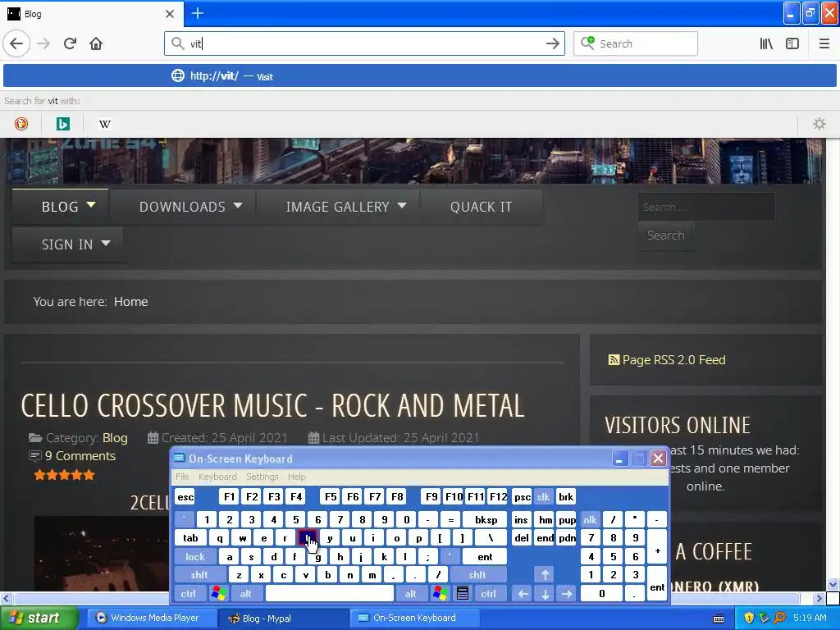The width and height of the screenshot is (840, 630).
Task: Click in the address bar containing vit
Action: pyautogui.click(x=364, y=43)
